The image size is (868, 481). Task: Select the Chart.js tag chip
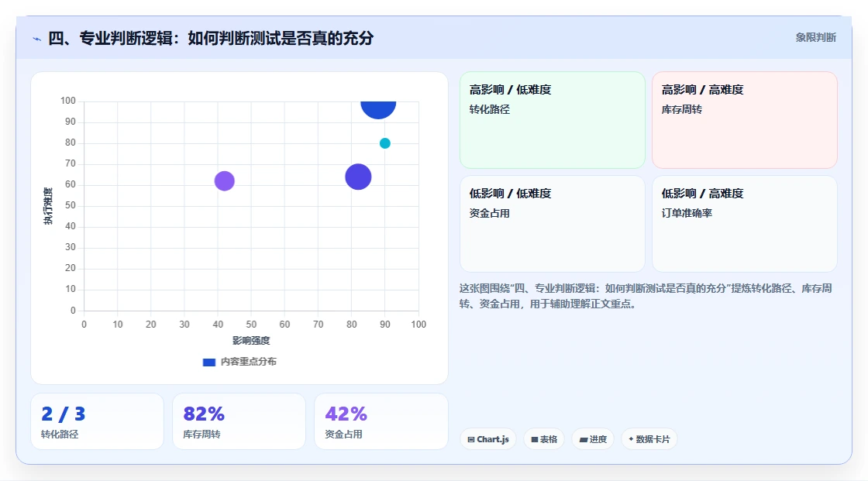coord(488,439)
